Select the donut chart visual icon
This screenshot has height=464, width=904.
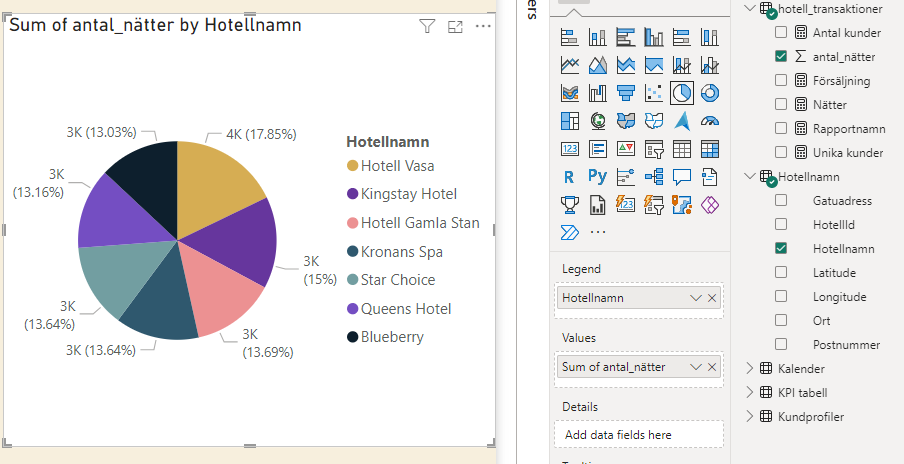710,93
